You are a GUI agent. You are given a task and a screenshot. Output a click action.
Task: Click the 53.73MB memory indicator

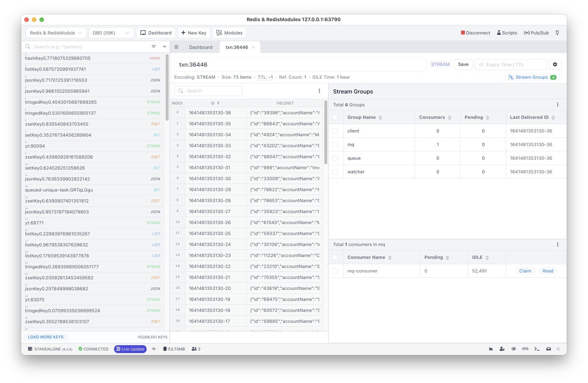coord(174,349)
